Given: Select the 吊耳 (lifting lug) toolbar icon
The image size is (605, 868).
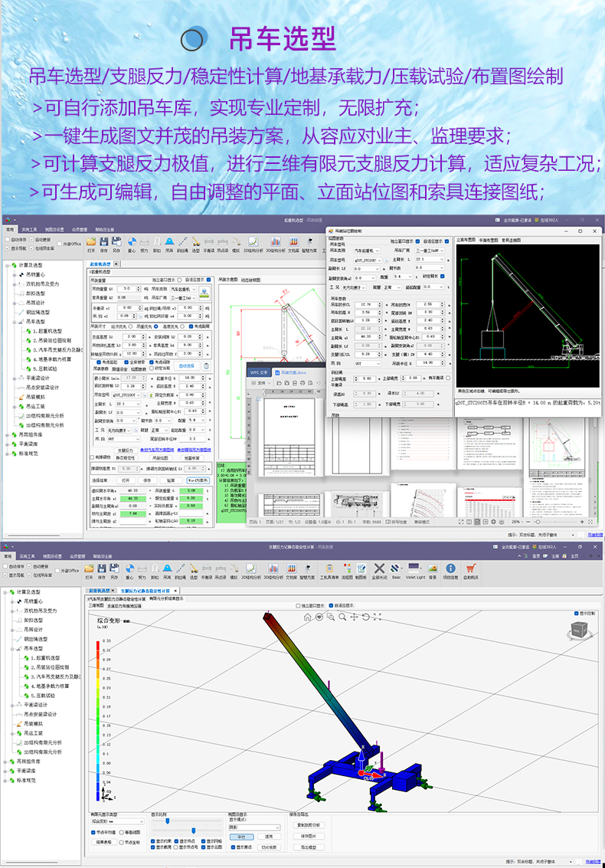Looking at the screenshot, I should pyautogui.click(x=169, y=243).
